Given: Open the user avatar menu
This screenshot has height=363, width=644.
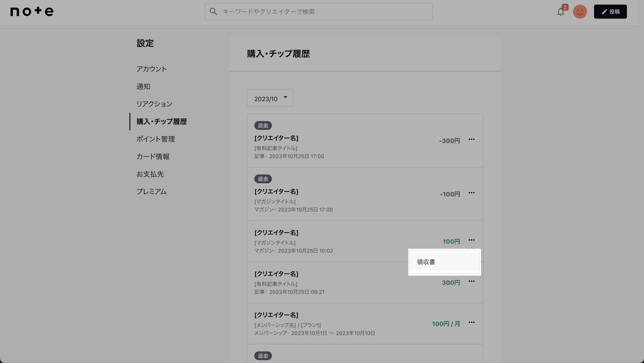Looking at the screenshot, I should [x=580, y=12].
